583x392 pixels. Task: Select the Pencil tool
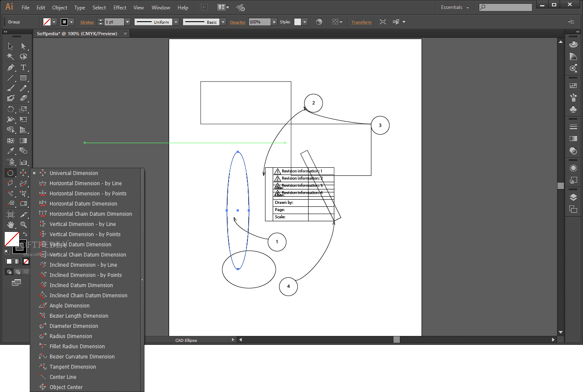coord(23,88)
